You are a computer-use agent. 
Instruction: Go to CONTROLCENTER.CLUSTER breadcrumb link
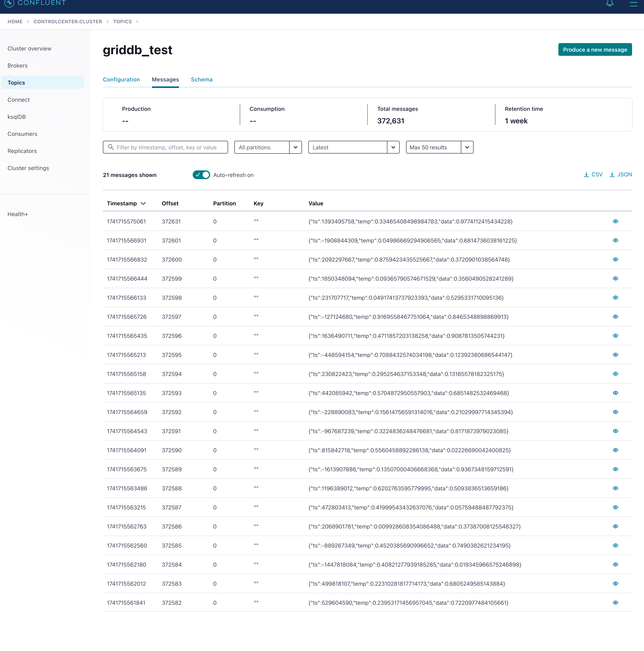68,22
